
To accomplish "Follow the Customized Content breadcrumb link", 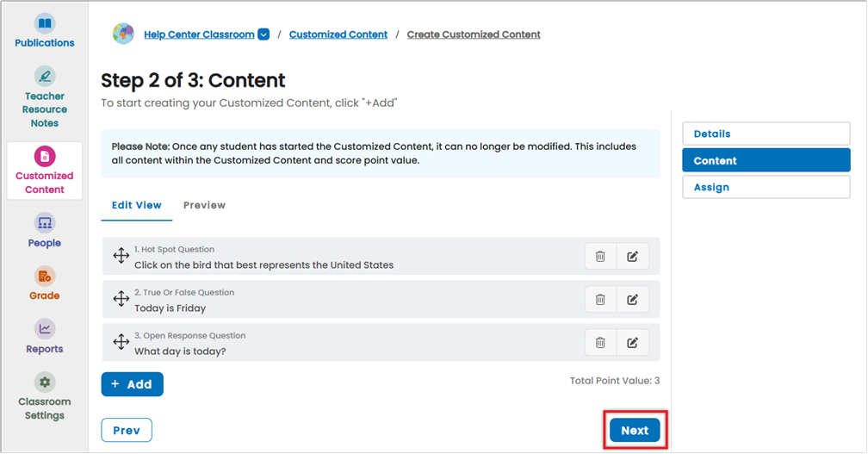I will pos(338,34).
